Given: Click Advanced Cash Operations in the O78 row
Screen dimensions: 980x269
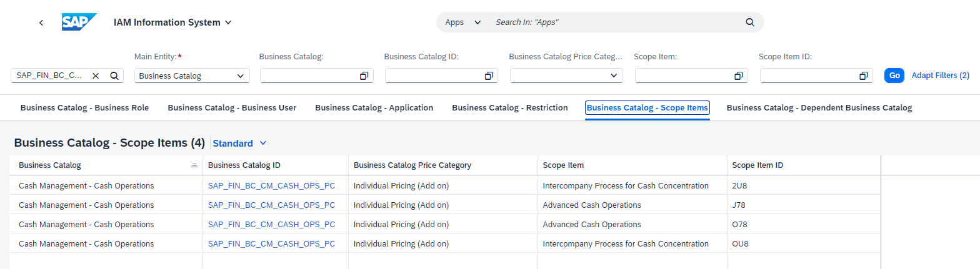Looking at the screenshot, I should coord(592,224).
